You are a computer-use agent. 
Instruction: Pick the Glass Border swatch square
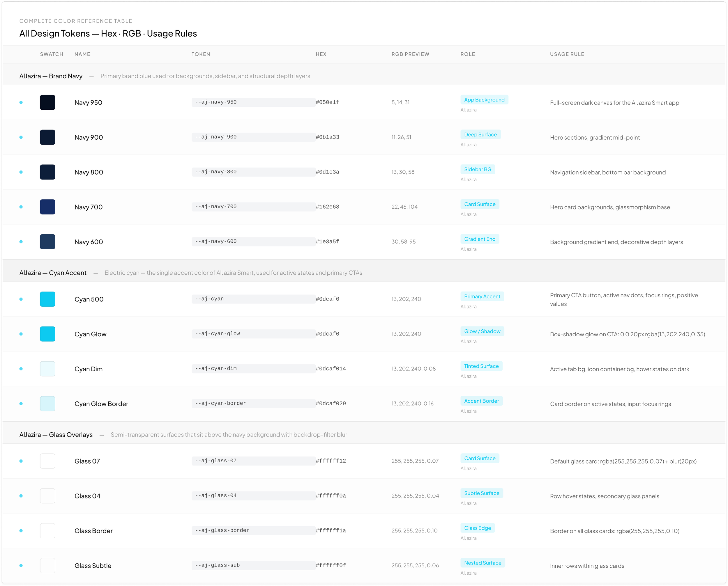coord(48,531)
